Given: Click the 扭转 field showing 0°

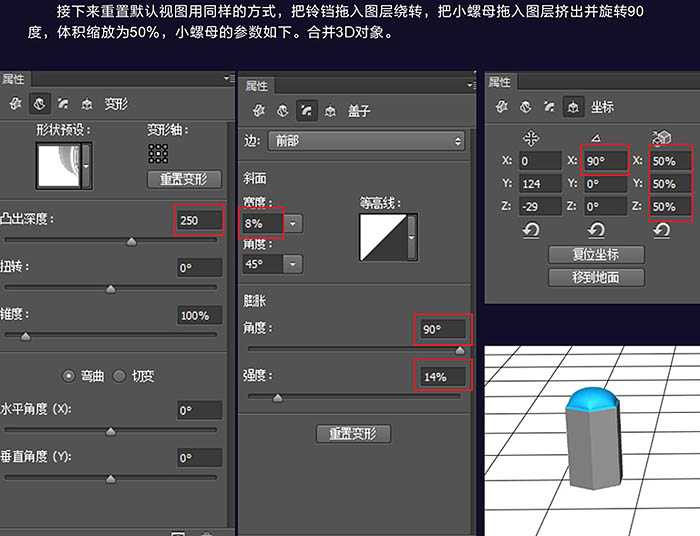Looking at the screenshot, I should [x=199, y=268].
